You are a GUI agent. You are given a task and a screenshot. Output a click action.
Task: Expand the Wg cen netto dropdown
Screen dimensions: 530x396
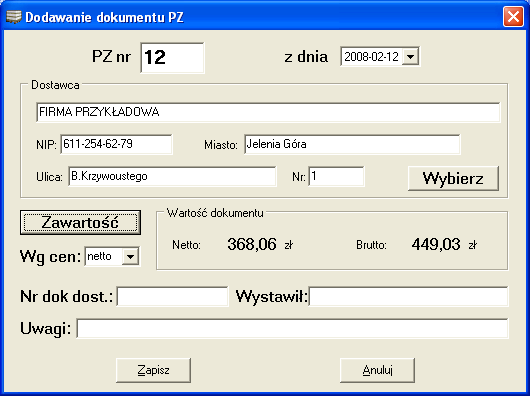130,257
